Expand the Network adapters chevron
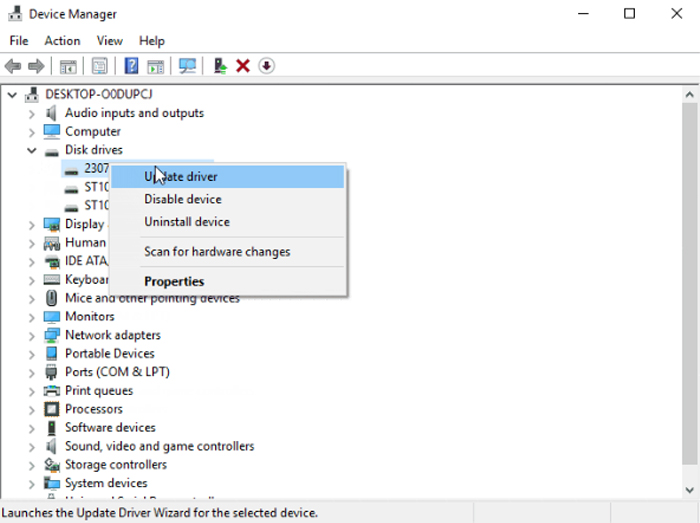This screenshot has width=700, height=523. 31,336
